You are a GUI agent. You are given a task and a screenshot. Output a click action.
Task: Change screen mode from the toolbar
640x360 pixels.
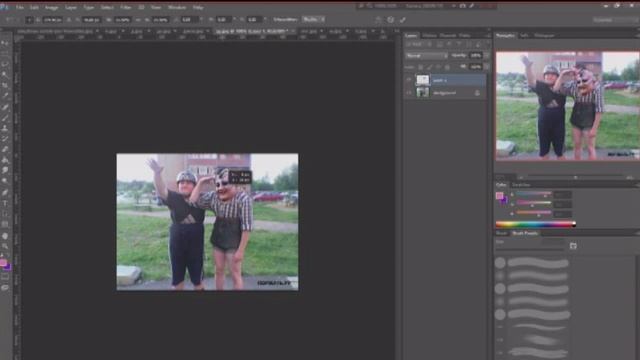pyautogui.click(x=5, y=288)
